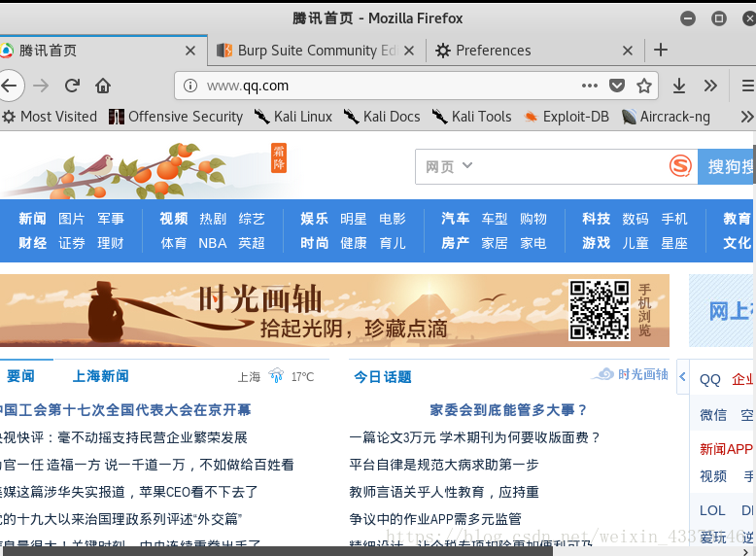Open the Most Visited bookmarks folder
Viewport: 756px width, 556px height.
click(50, 117)
